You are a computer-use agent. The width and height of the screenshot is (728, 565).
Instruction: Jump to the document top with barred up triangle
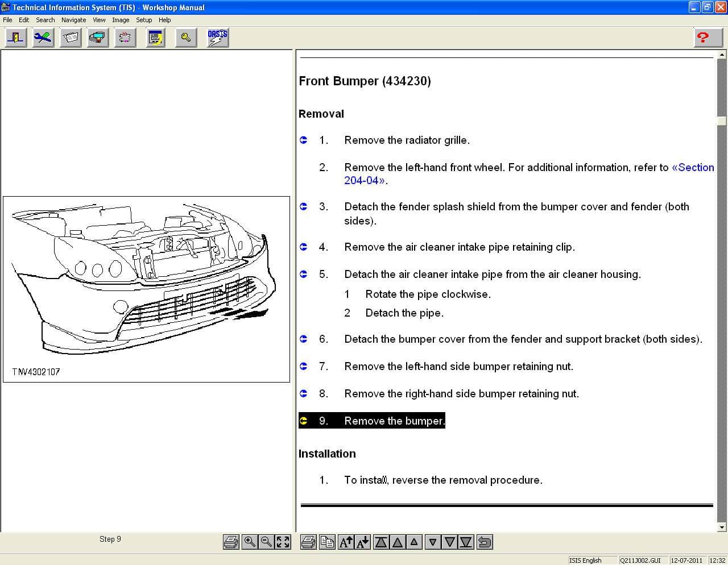coord(381,542)
